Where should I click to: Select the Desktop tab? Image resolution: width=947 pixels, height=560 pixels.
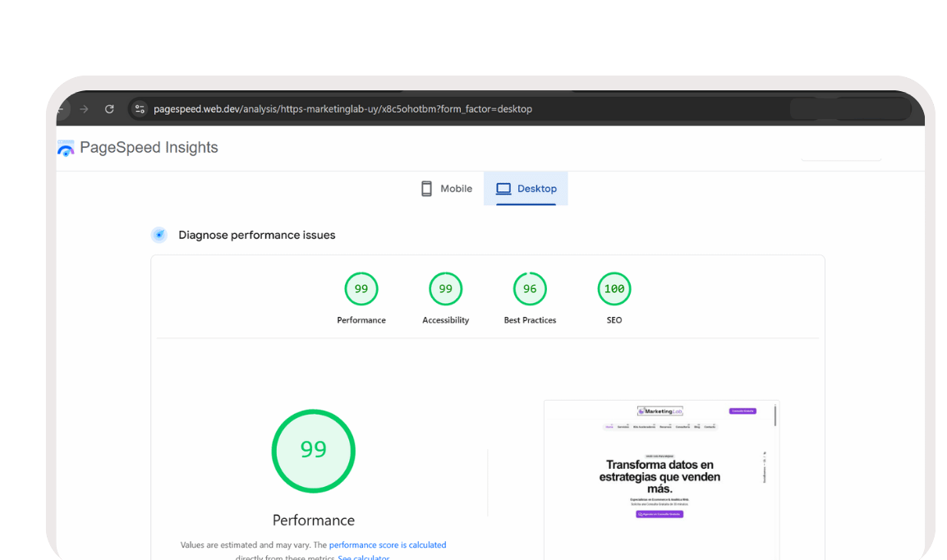pyautogui.click(x=526, y=188)
